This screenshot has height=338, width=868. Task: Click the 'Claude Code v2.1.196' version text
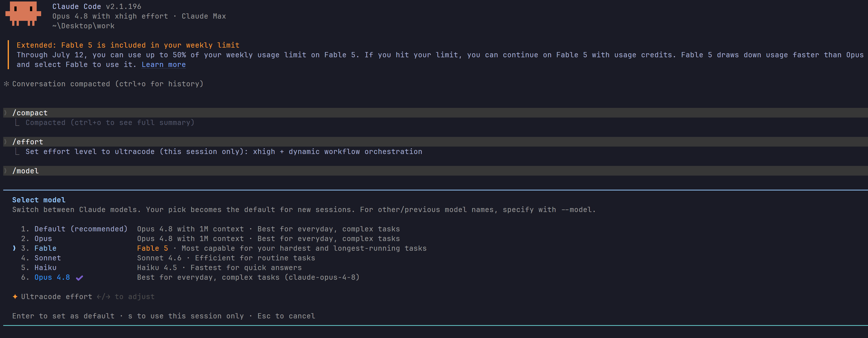pyautogui.click(x=97, y=6)
